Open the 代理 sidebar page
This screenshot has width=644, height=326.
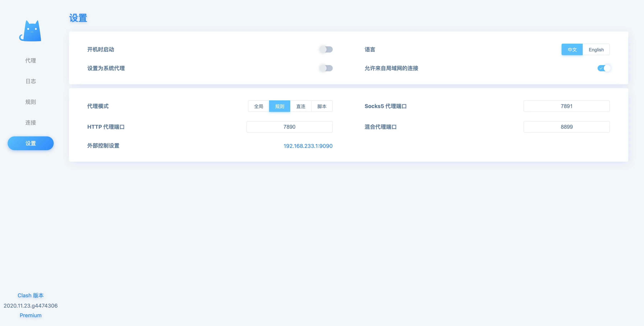click(x=30, y=61)
